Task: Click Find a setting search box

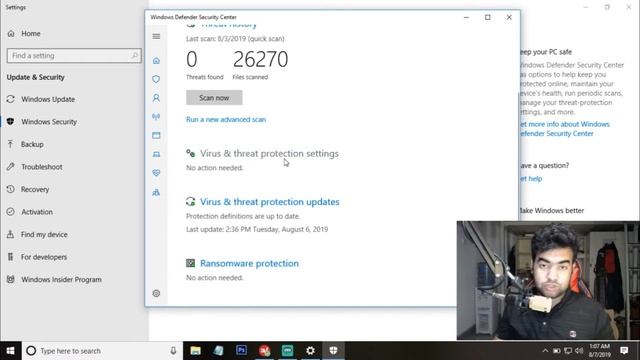Action: [74, 56]
